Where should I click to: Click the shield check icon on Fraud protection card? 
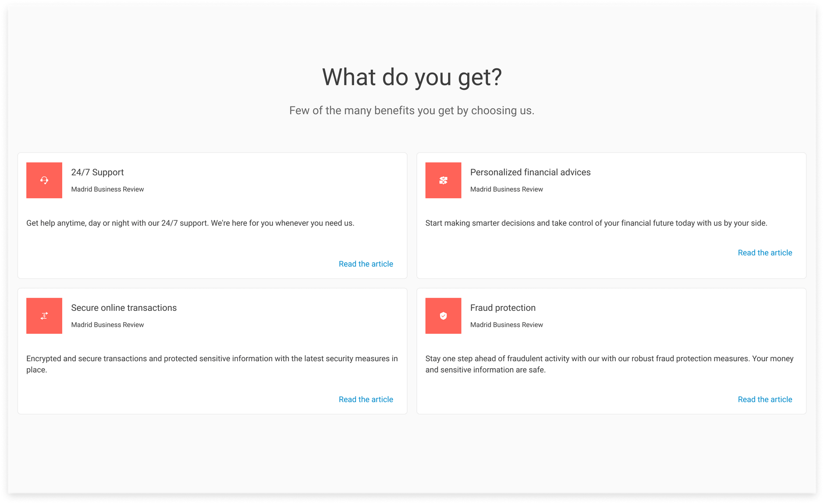[x=443, y=316]
